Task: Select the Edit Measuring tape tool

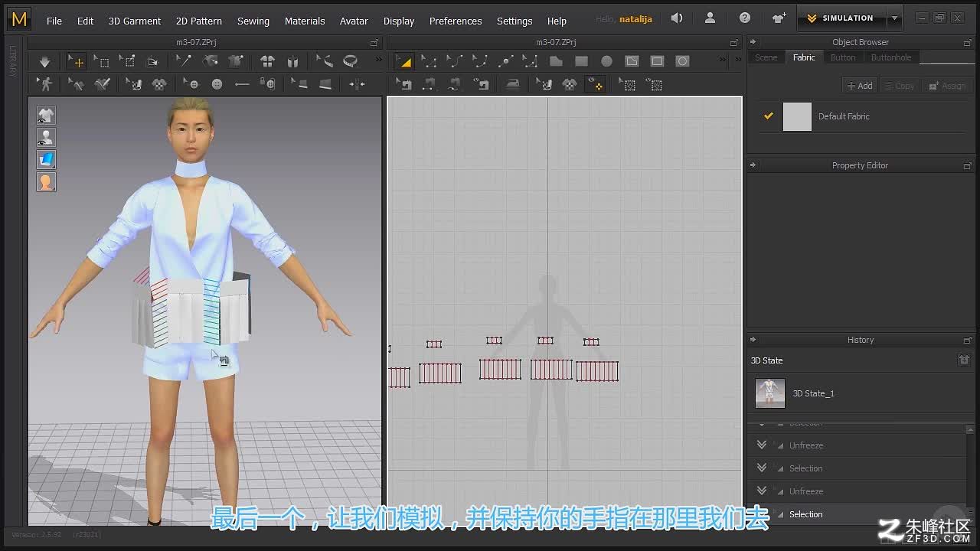Action: pyautogui.click(x=324, y=61)
